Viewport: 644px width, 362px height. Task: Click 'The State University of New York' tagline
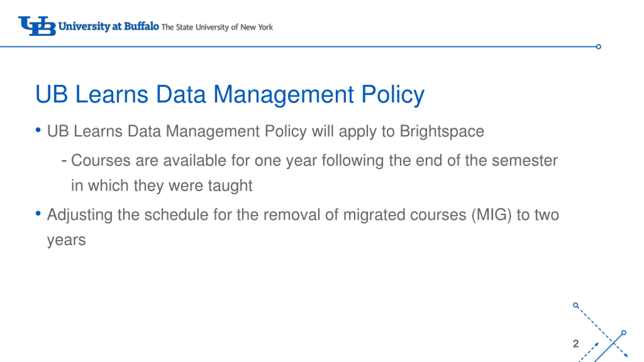pyautogui.click(x=217, y=27)
